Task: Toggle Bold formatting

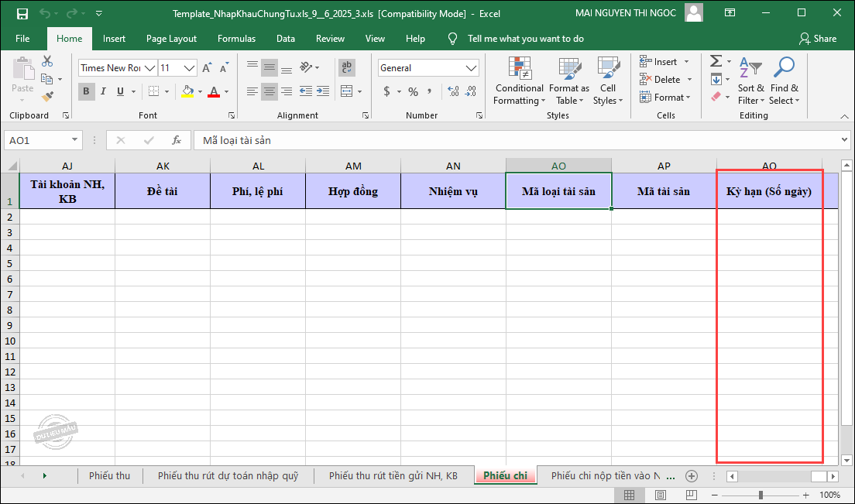Action: 86,91
